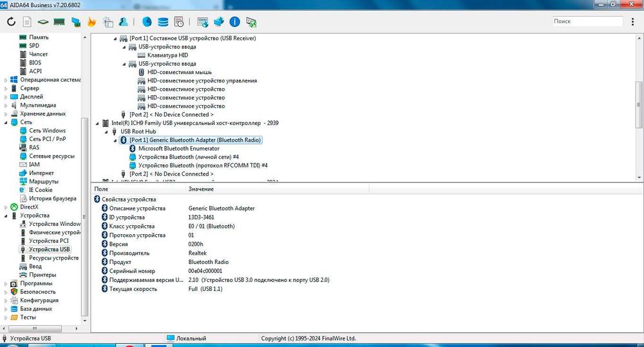Open Интернет in the sidebar
The height and width of the screenshot is (347, 644).
click(41, 173)
